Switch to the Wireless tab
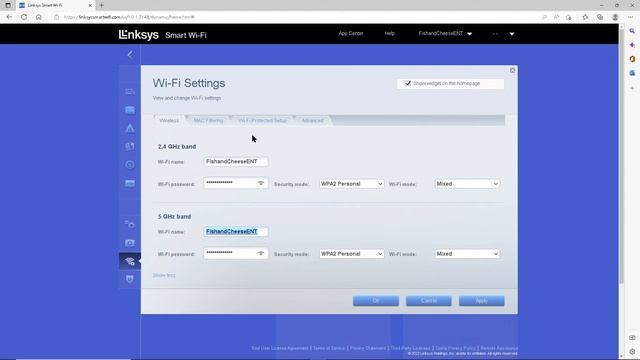Image resolution: width=640 pixels, height=360 pixels. click(169, 120)
